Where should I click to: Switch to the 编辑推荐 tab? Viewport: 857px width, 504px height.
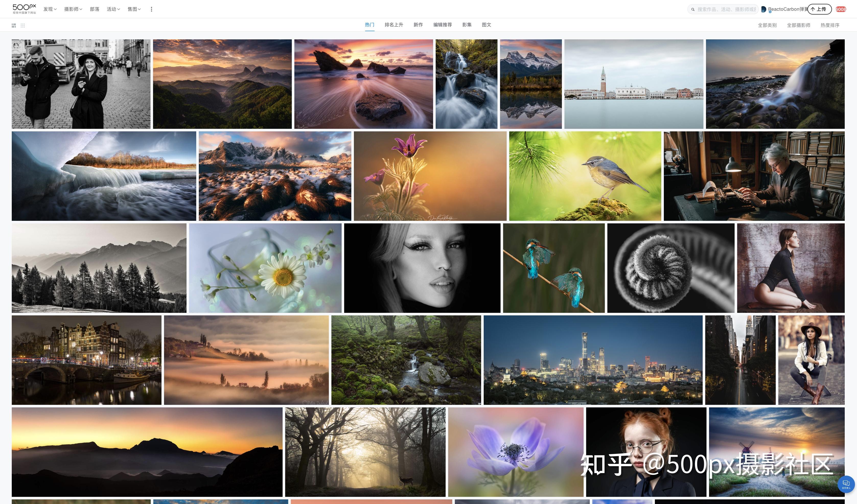point(443,25)
